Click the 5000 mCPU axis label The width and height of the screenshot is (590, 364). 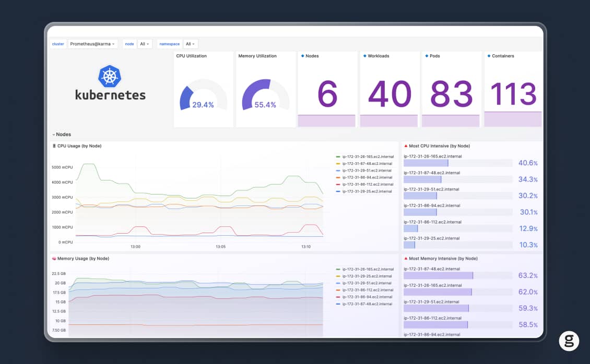point(62,167)
